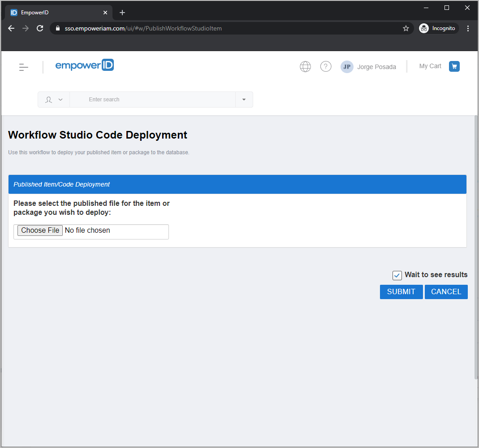
Task: Open the shopping cart icon
Action: (x=454, y=66)
